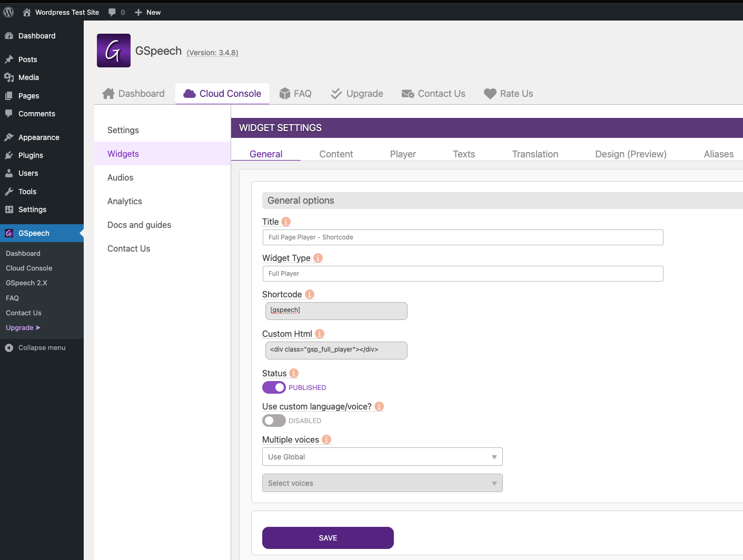This screenshot has width=743, height=560.
Task: Click the info icon next to Widget Type
Action: 318,258
